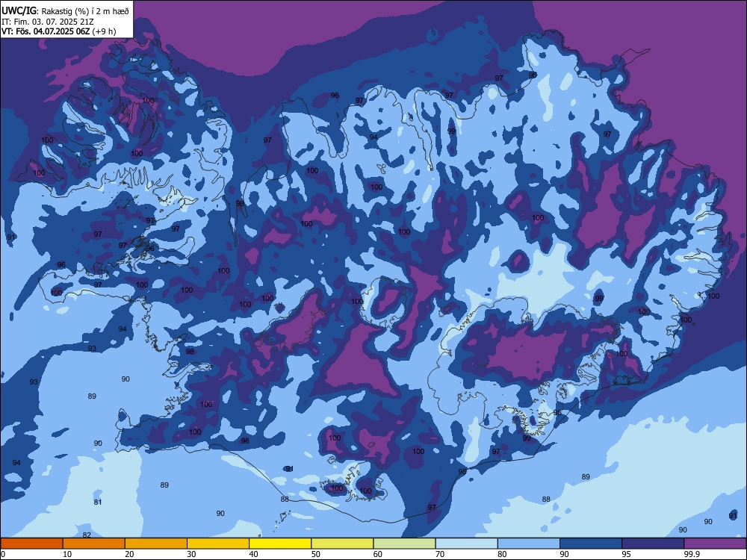Click the dark orange 0–10 legend swatch

click(x=31, y=544)
